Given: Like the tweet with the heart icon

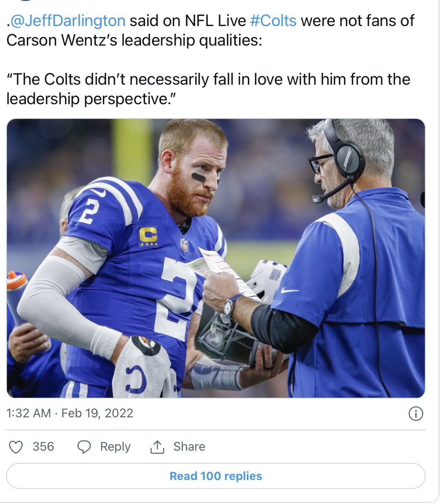Looking at the screenshot, I should click(16, 447).
